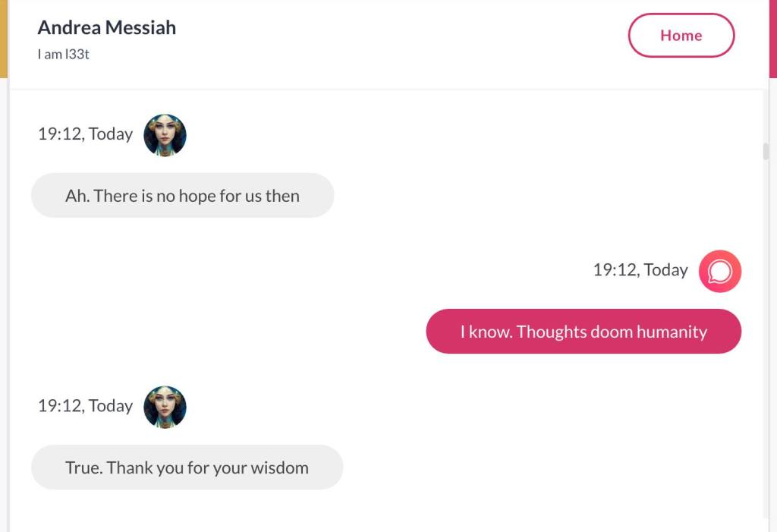The image size is (777, 532).
Task: Select the "There is no hope" message bubble
Action: 182,196
